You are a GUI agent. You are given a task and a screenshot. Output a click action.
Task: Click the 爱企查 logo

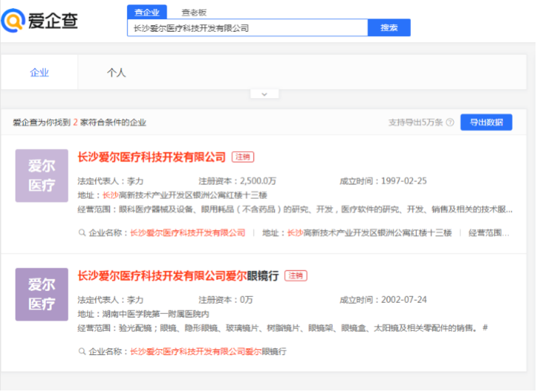[39, 21]
